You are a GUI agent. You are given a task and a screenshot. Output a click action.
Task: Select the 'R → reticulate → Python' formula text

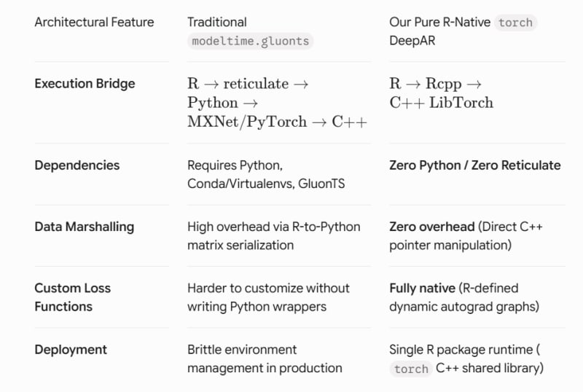pos(248,93)
